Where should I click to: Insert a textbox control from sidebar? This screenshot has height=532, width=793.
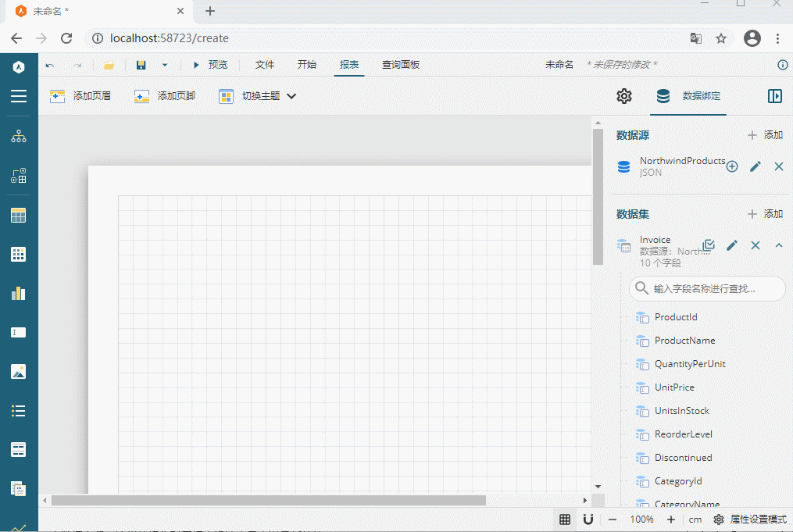(x=19, y=332)
